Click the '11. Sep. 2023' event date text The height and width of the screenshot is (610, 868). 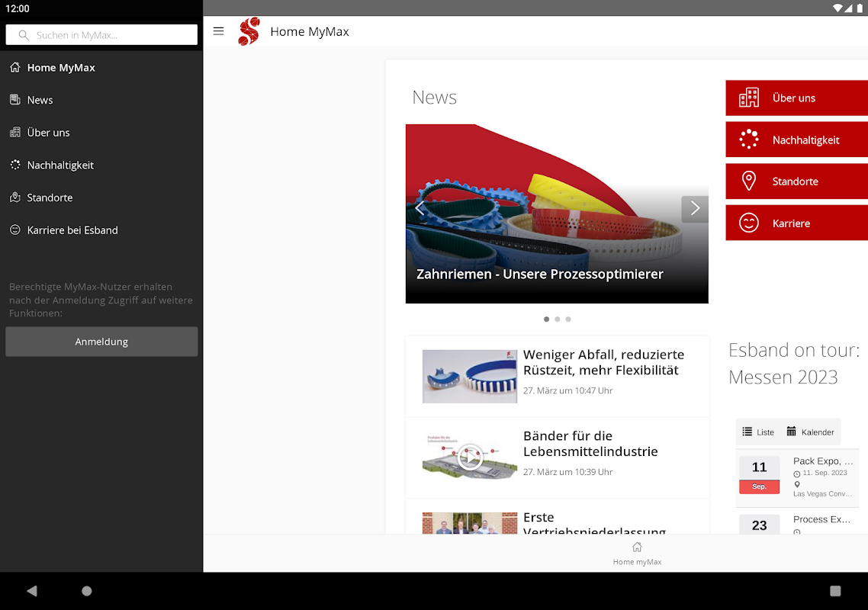(x=825, y=473)
